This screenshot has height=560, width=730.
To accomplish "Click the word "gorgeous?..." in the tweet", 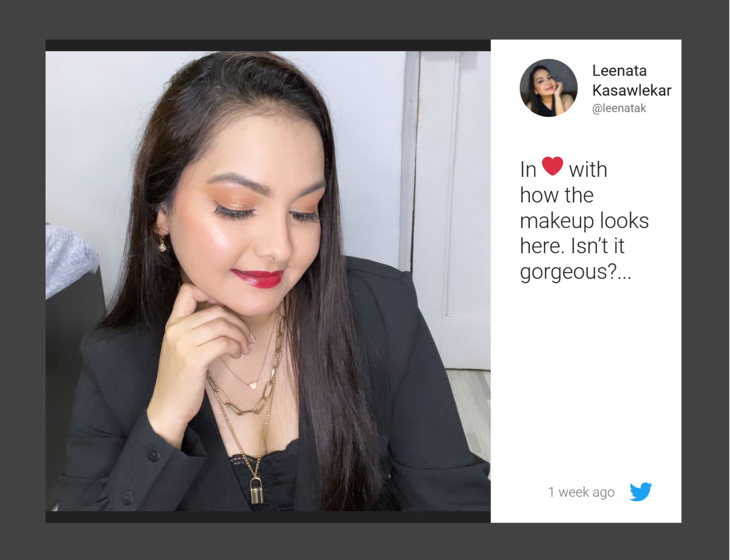I will click(575, 272).
